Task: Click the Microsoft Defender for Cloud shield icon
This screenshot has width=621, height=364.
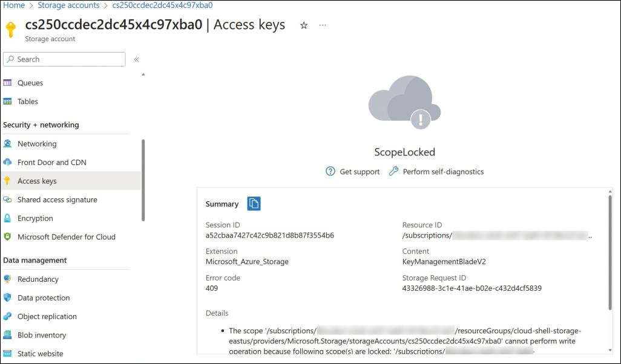Action: click(7, 236)
